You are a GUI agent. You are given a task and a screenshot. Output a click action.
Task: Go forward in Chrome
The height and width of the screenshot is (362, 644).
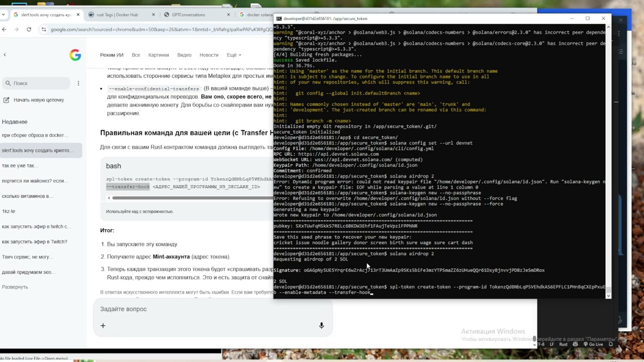[17, 30]
